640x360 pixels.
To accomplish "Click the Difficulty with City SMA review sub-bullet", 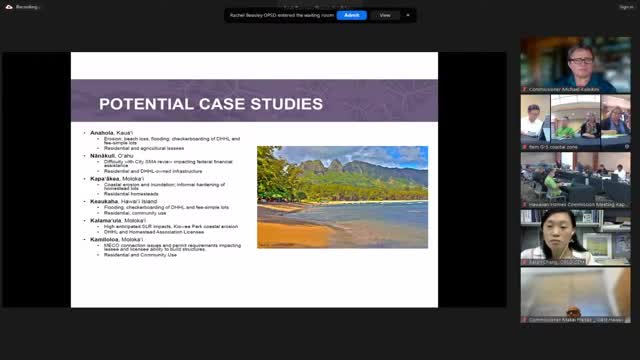I will tap(168, 164).
